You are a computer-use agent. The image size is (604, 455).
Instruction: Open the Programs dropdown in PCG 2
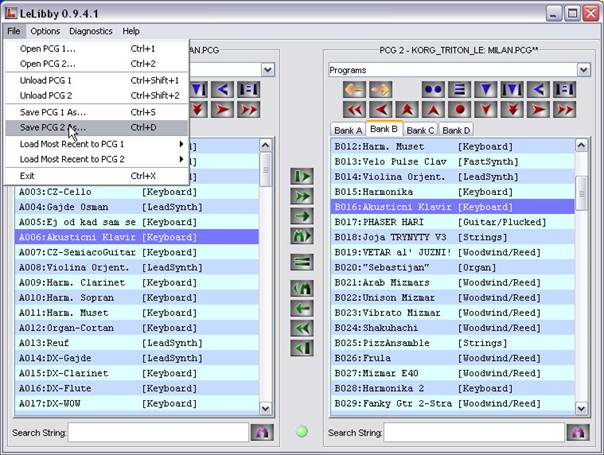584,70
